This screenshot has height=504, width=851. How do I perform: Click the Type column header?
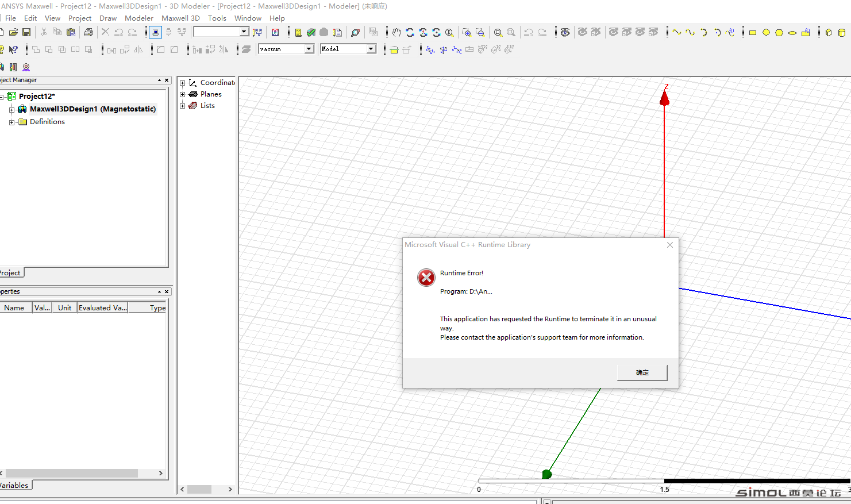coord(148,308)
